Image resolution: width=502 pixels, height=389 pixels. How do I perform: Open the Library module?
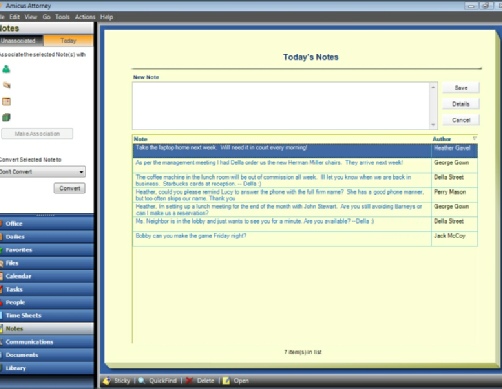pos(47,368)
